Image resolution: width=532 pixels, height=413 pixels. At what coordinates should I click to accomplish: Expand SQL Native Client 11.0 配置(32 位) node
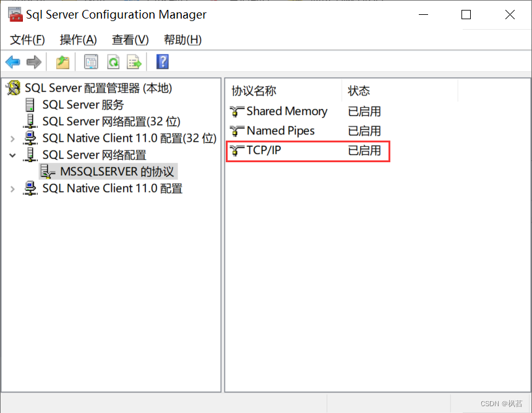[12, 139]
